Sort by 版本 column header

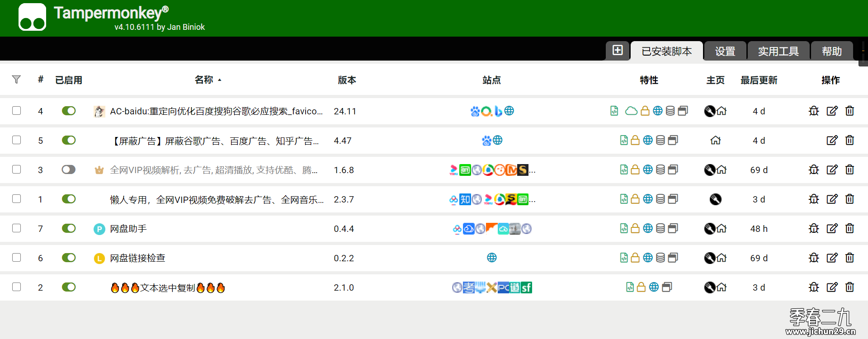[347, 80]
